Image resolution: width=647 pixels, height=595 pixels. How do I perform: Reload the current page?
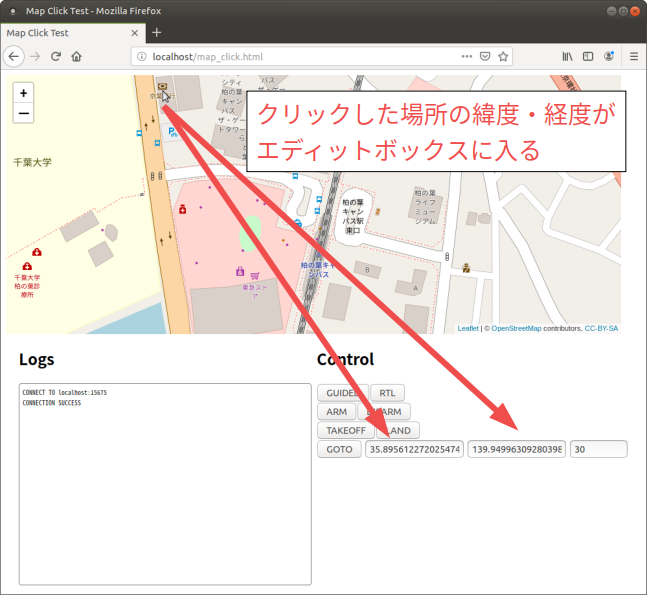pos(56,57)
